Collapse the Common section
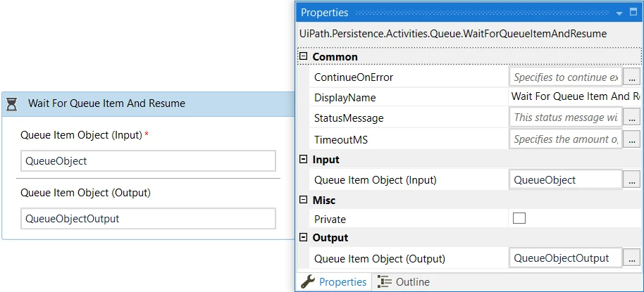The image size is (644, 292). point(303,56)
